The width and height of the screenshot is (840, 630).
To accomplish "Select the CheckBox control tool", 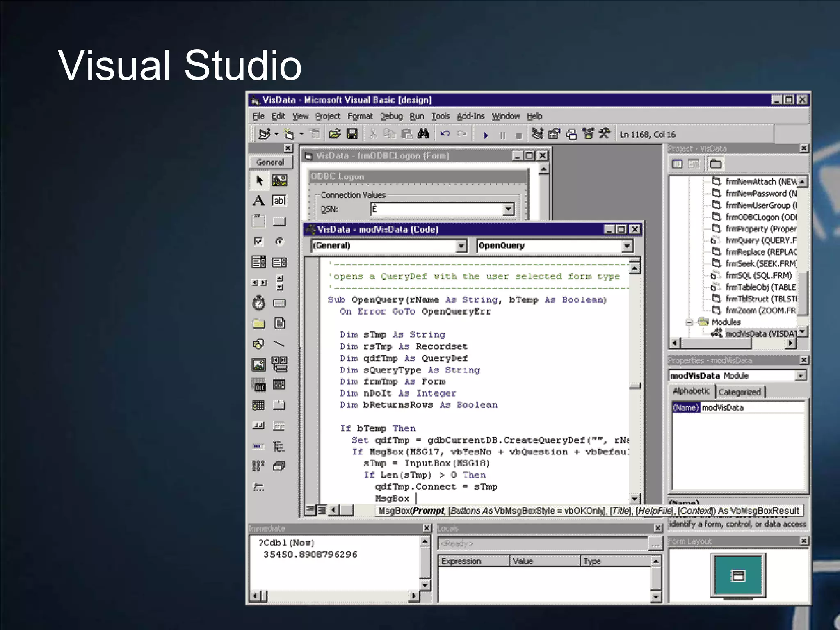I will (259, 241).
